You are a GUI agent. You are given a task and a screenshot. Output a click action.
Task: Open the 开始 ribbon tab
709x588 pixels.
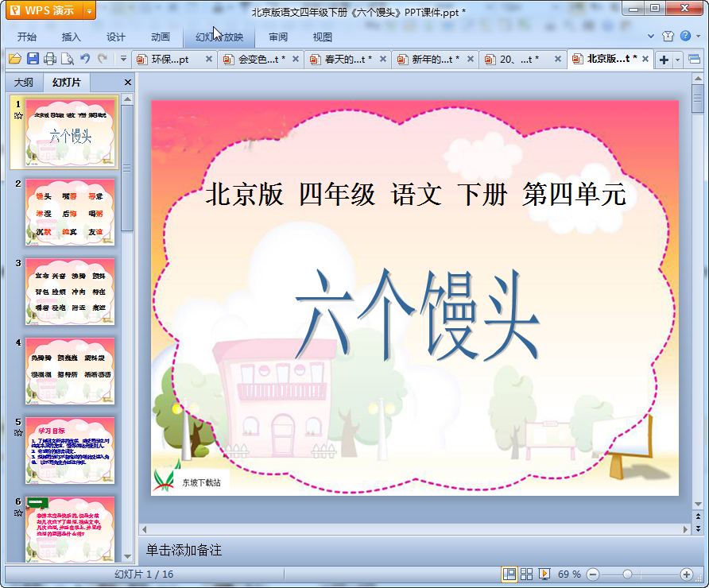tap(27, 37)
